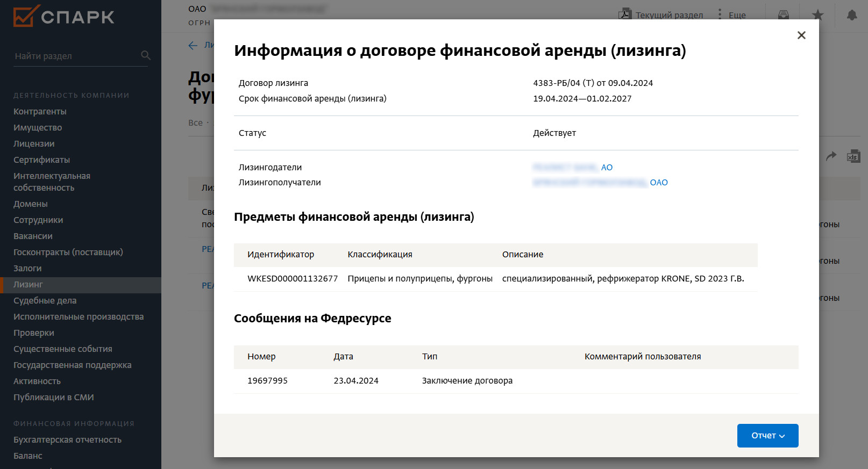Select Госконтракты (поставщик) menu item
Viewport: 868px width, 469px height.
pos(68,252)
